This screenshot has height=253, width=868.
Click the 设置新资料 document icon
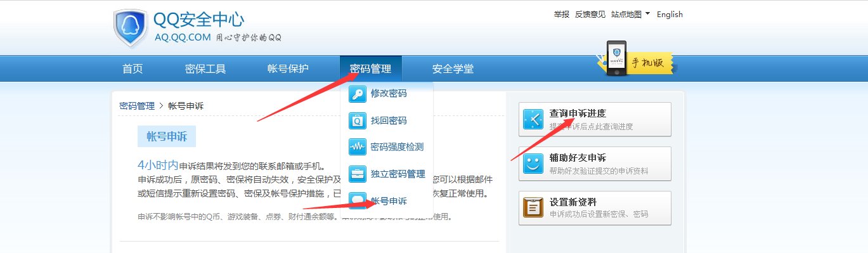coord(533,208)
